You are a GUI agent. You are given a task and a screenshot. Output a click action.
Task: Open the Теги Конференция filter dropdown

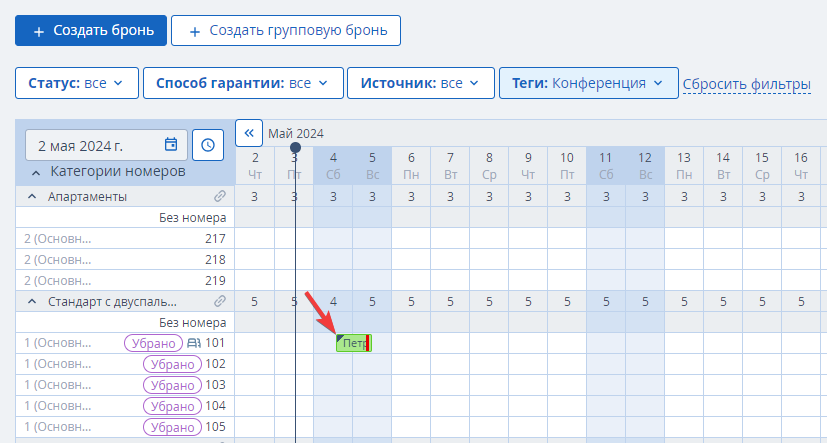tap(589, 83)
